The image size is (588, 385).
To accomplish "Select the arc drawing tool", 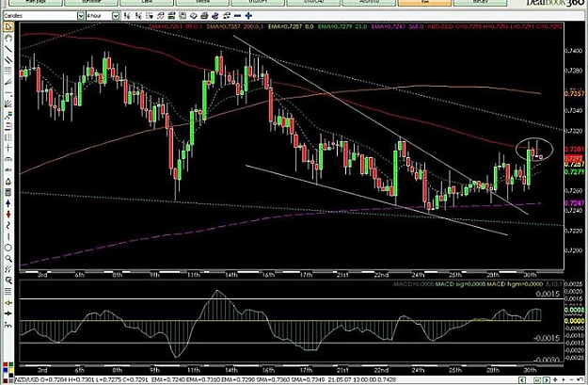I will (8, 159).
